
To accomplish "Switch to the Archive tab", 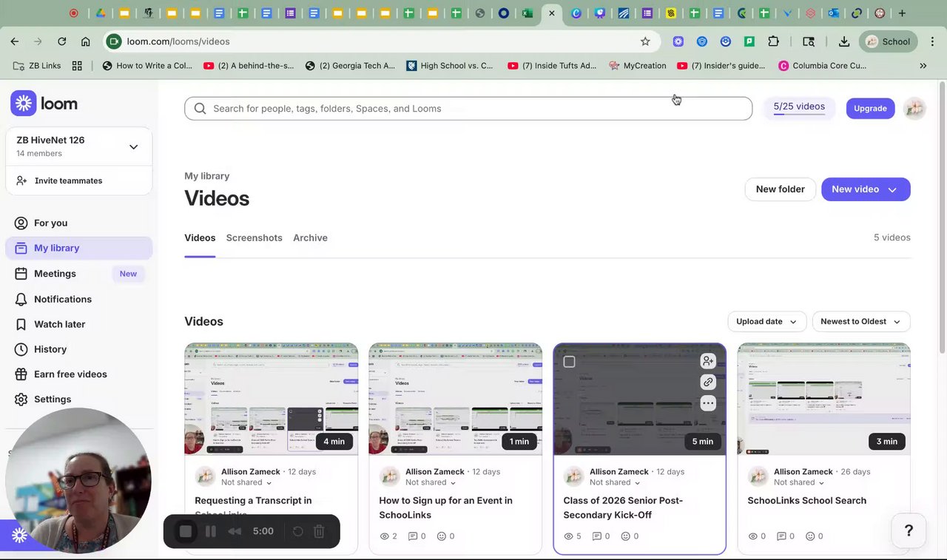I will pyautogui.click(x=310, y=237).
